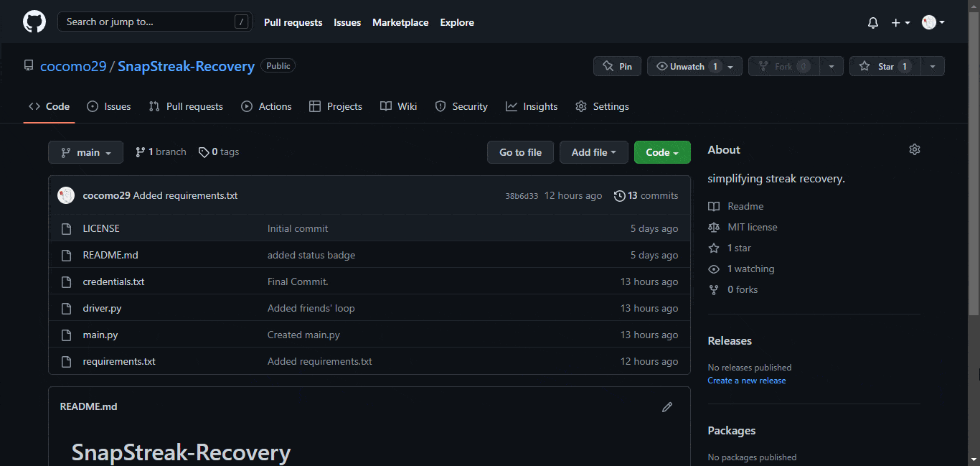Open the MIT license link in About

743,227
